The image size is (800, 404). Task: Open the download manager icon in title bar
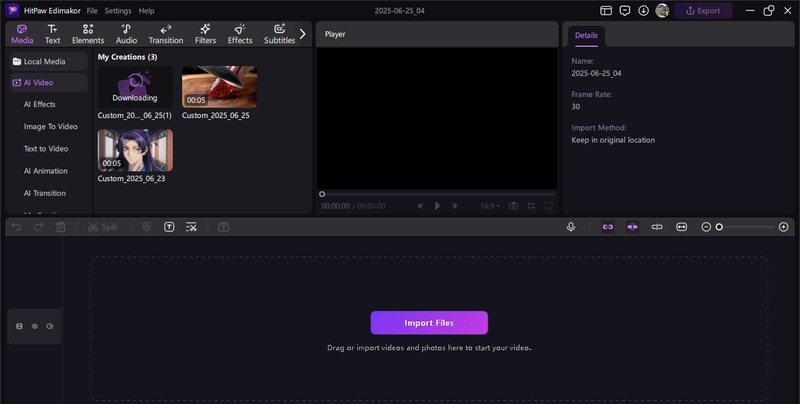pyautogui.click(x=643, y=11)
